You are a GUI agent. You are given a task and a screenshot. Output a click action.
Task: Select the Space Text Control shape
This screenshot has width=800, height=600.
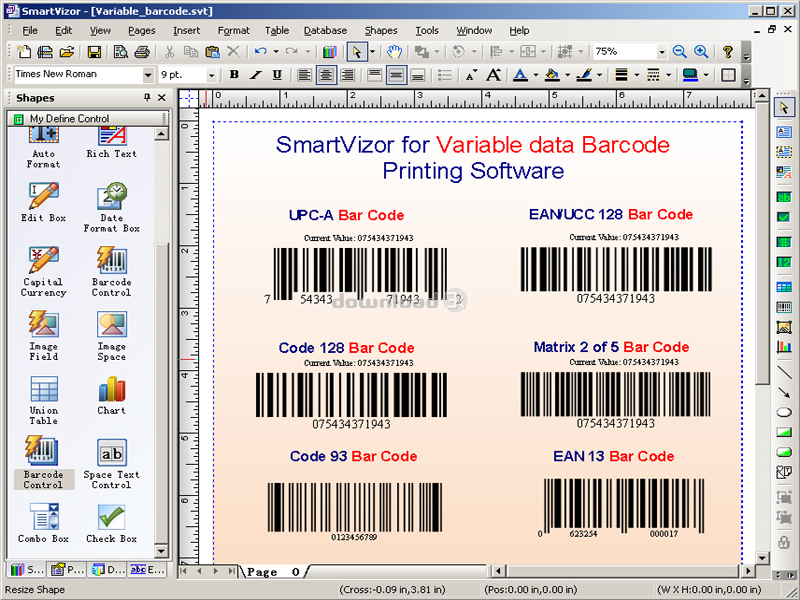[x=111, y=464]
